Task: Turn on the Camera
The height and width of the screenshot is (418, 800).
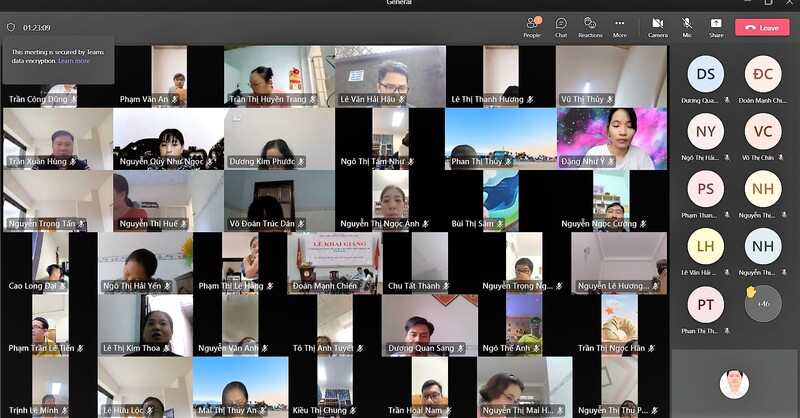Action: pos(657,26)
